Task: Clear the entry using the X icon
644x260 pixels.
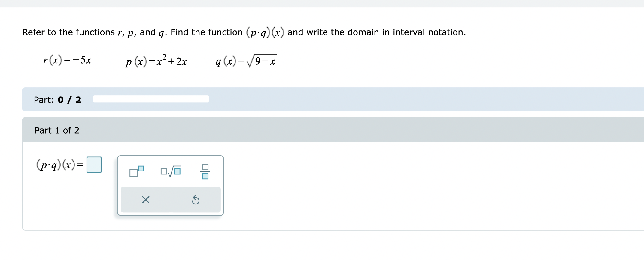Action: click(x=145, y=200)
